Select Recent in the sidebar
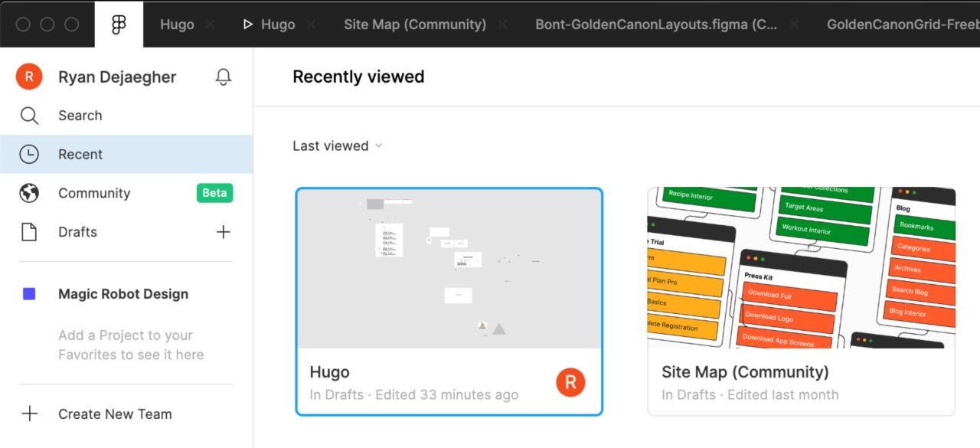 pos(126,154)
